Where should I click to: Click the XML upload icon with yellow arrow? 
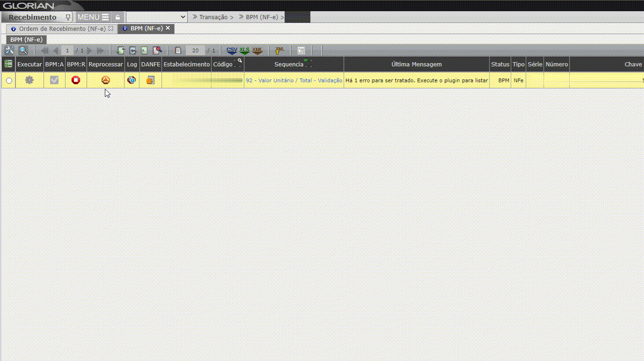279,51
